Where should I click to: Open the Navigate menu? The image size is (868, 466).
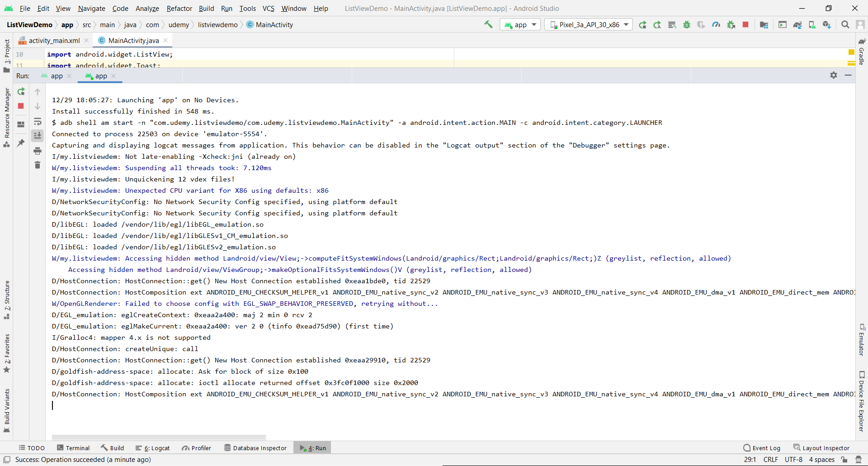click(91, 8)
